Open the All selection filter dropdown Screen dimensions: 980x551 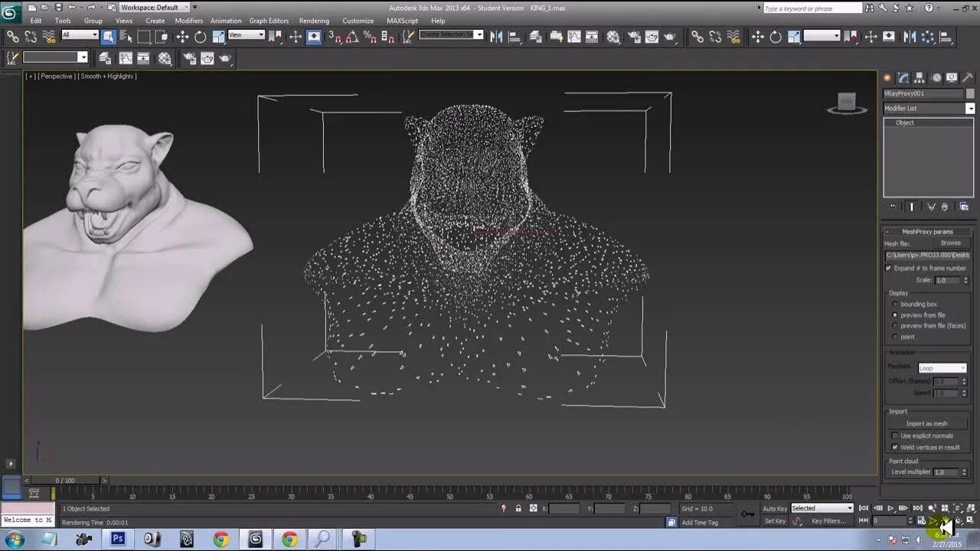pyautogui.click(x=80, y=34)
